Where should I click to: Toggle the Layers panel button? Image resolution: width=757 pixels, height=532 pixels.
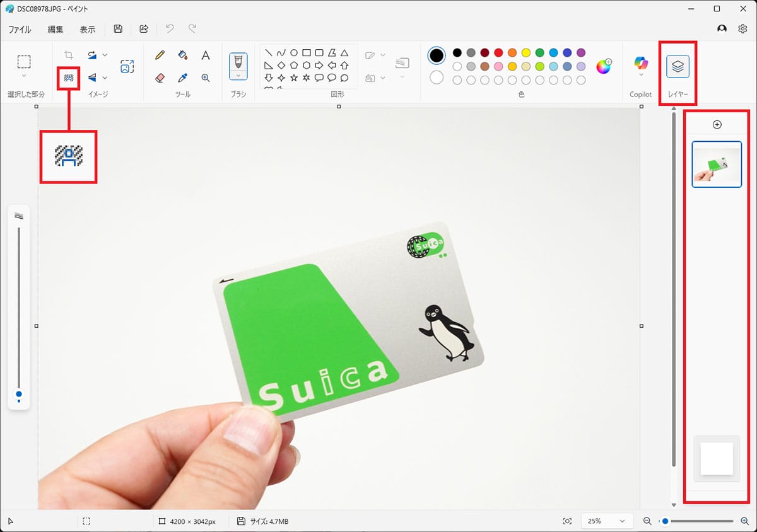[678, 66]
